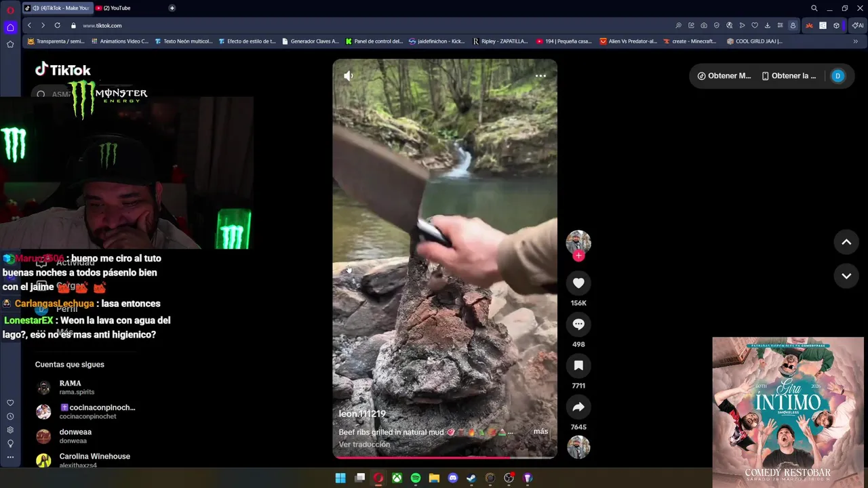Click the Gira Intimo comedy poster
Viewport: 868px width, 488px height.
(788, 412)
